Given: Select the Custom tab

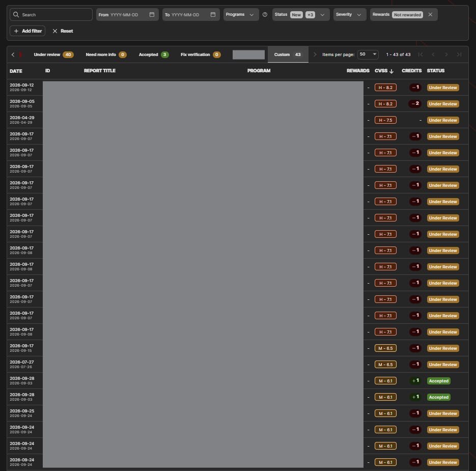Looking at the screenshot, I should [288, 54].
